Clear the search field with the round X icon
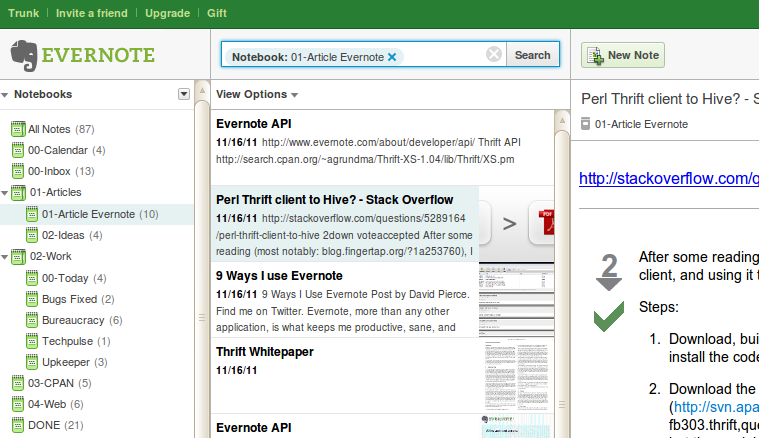This screenshot has height=438, width=759. [494, 54]
